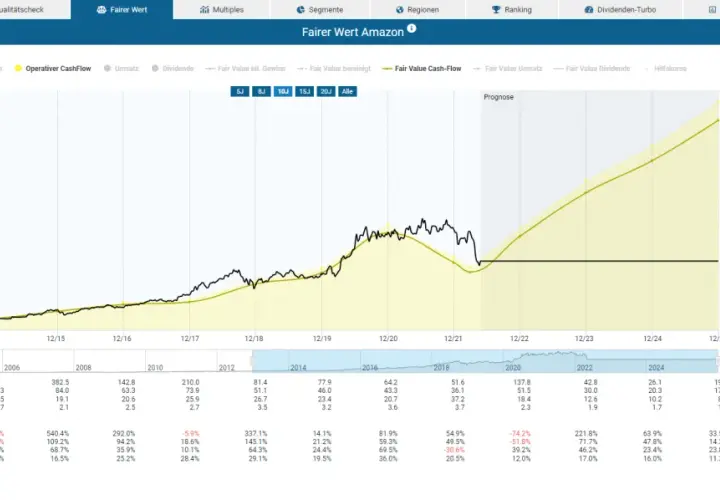The width and height of the screenshot is (720, 500).
Task: Click the 337.1% growth value
Action: pyautogui.click(x=256, y=433)
